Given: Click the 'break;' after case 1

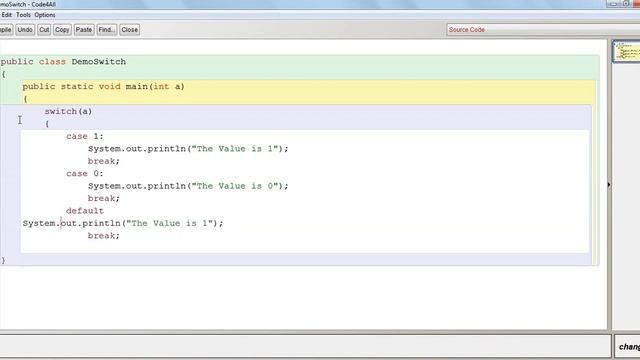Looking at the screenshot, I should (104, 161).
